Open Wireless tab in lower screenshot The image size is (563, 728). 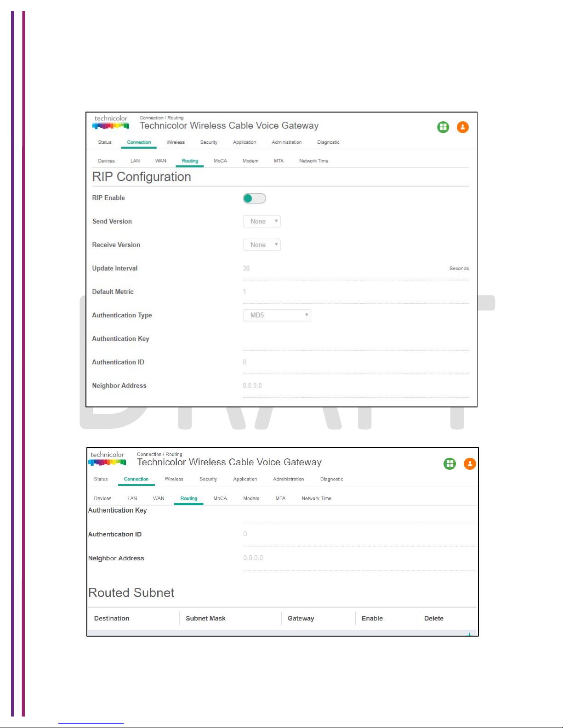(174, 479)
